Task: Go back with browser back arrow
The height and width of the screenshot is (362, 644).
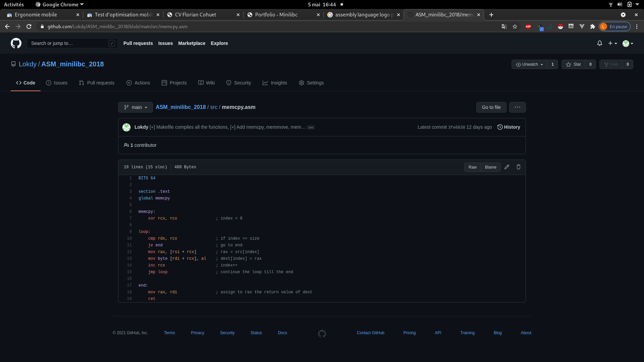Action: [7, 26]
